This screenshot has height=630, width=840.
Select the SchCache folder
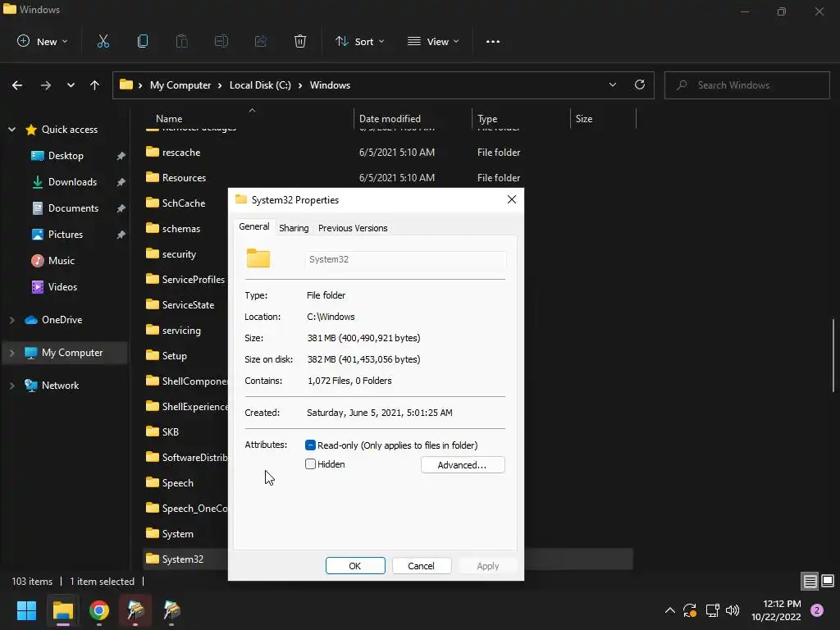(183, 203)
